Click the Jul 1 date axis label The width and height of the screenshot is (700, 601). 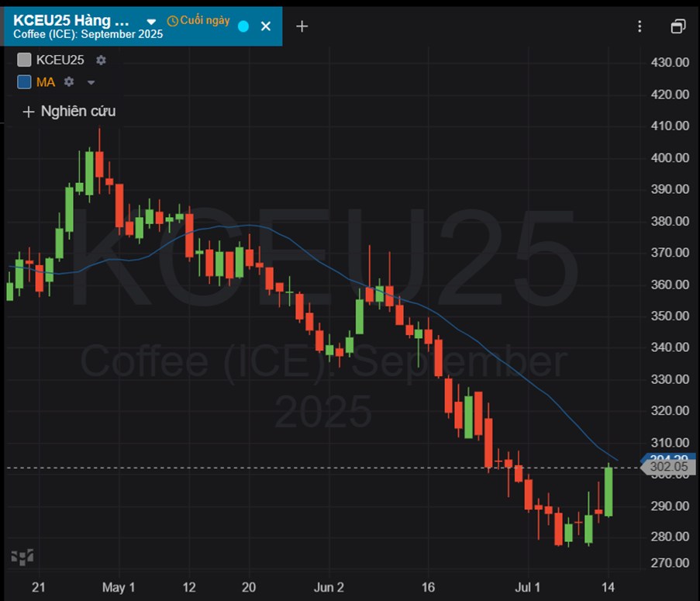coord(527,587)
